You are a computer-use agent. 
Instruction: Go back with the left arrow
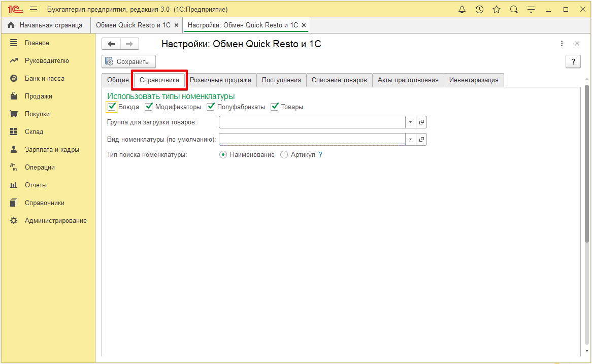click(111, 44)
